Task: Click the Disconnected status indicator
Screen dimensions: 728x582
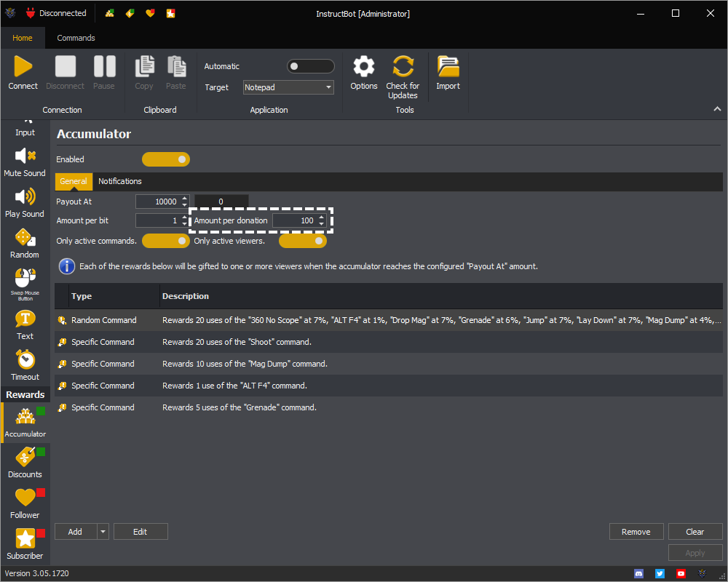Action: (56, 14)
